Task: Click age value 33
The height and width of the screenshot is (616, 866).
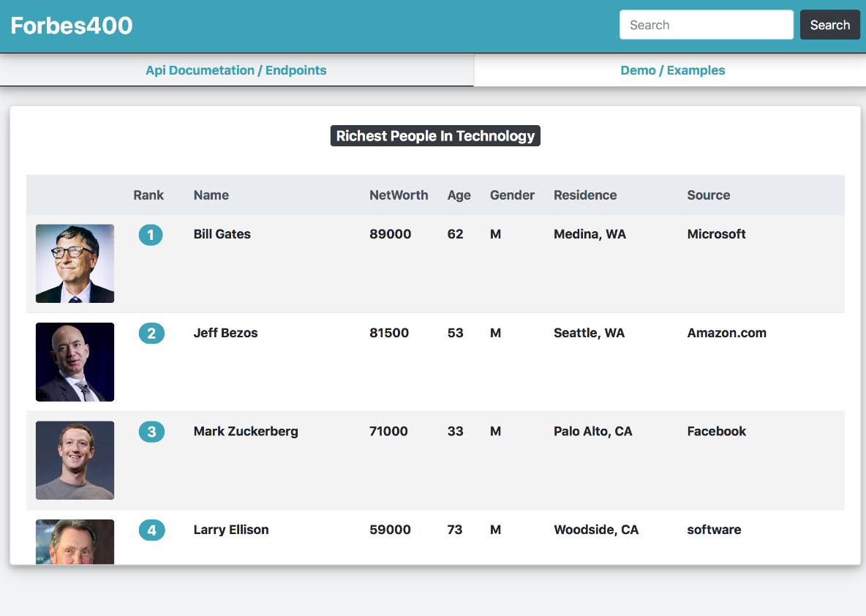Action: [x=455, y=431]
